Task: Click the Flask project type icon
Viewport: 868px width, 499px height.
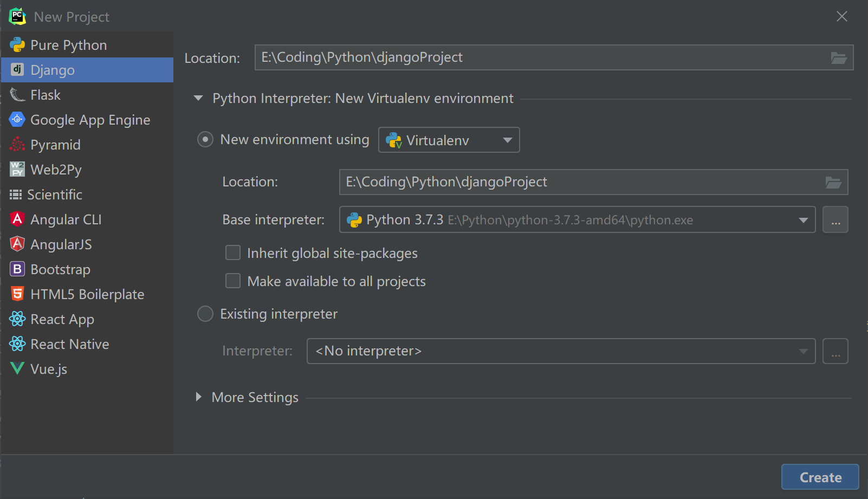Action: pyautogui.click(x=17, y=95)
